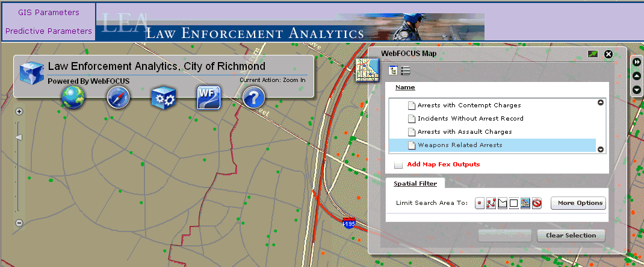Open the compass navigation tool
Image resolution: width=644 pixels, height=267 pixels.
[118, 97]
